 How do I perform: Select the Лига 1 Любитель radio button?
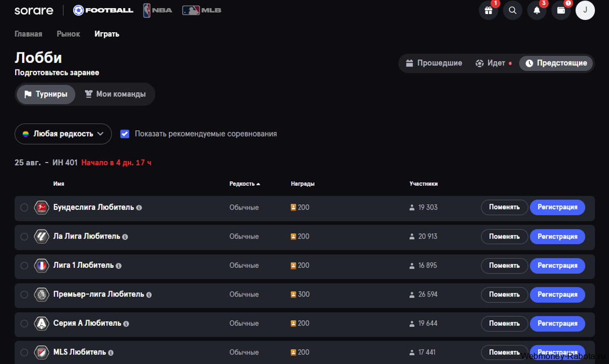click(24, 265)
